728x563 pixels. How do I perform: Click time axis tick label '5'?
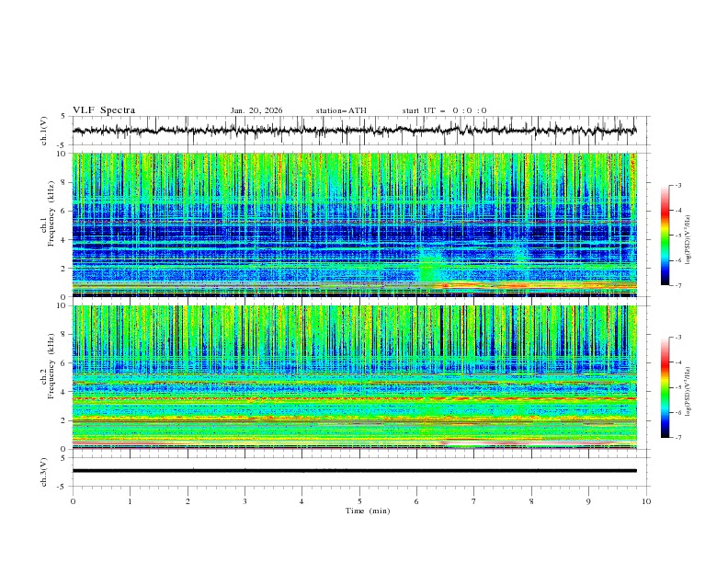pyautogui.click(x=359, y=501)
